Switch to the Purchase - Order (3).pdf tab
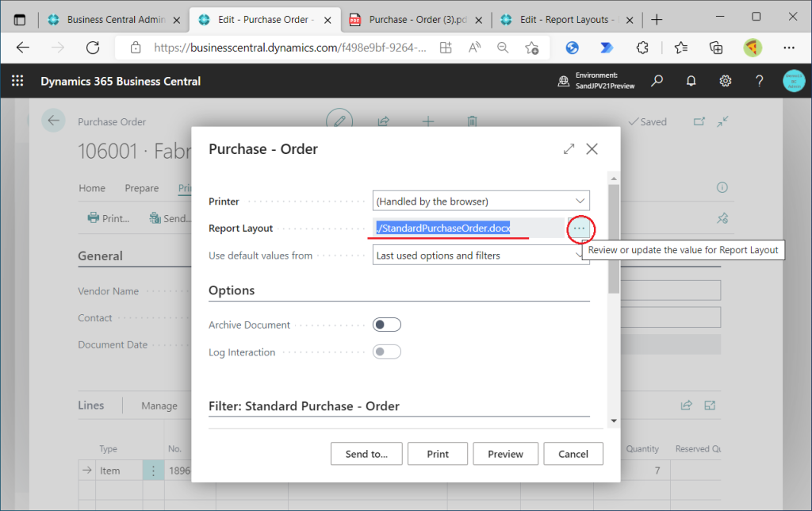The image size is (812, 511). pyautogui.click(x=417, y=20)
